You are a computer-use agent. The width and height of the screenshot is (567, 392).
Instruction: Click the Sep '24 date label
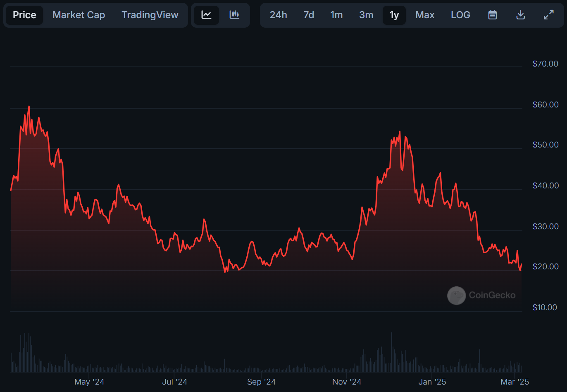point(261,382)
